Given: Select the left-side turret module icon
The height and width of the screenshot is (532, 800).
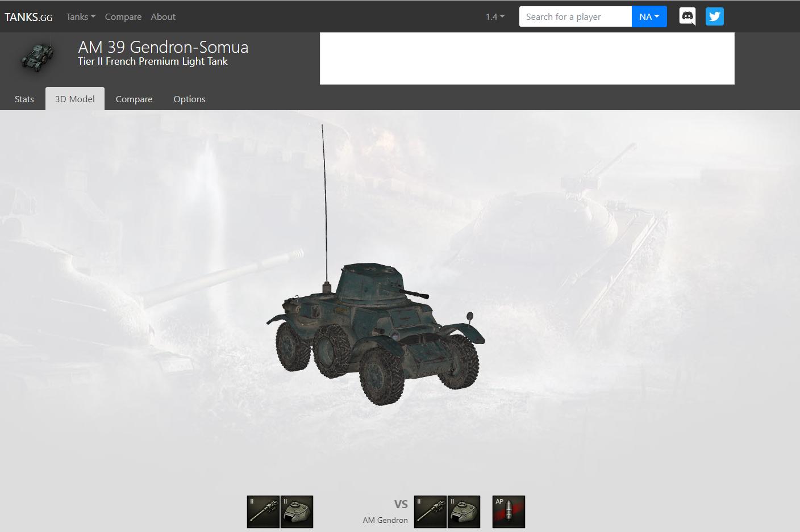Looking at the screenshot, I should [x=297, y=512].
